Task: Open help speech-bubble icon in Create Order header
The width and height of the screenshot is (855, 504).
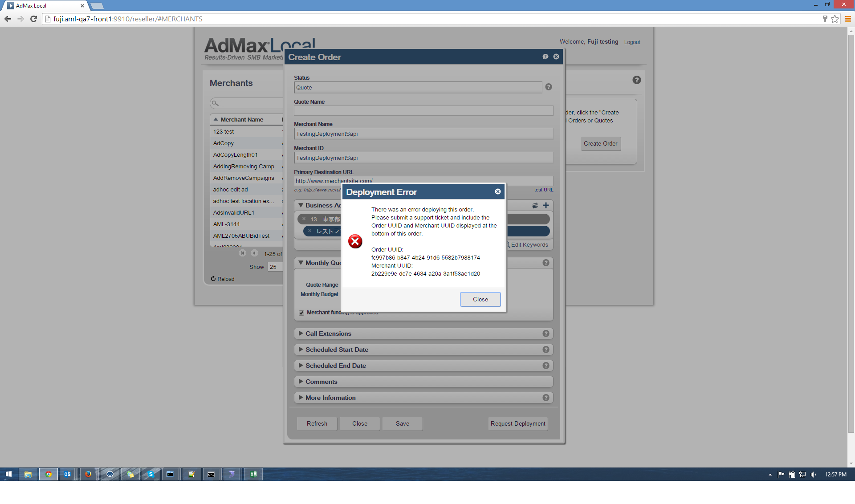Action: click(545, 57)
